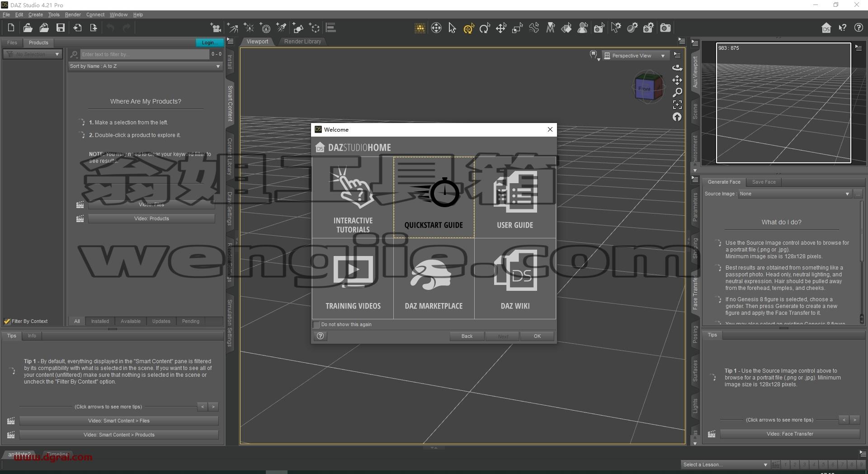This screenshot has width=868, height=474.
Task: Switch to the Info tab
Action: click(32, 336)
